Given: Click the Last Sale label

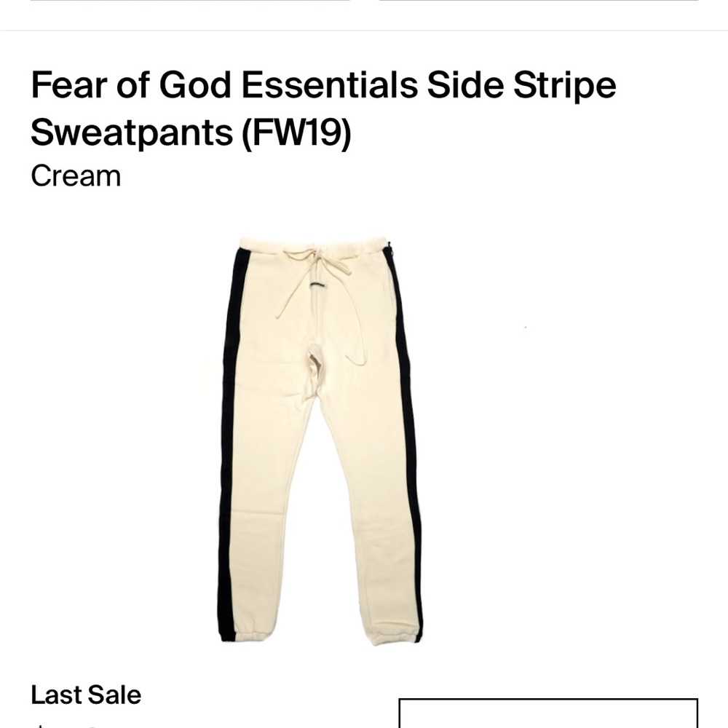Looking at the screenshot, I should pos(86,695).
